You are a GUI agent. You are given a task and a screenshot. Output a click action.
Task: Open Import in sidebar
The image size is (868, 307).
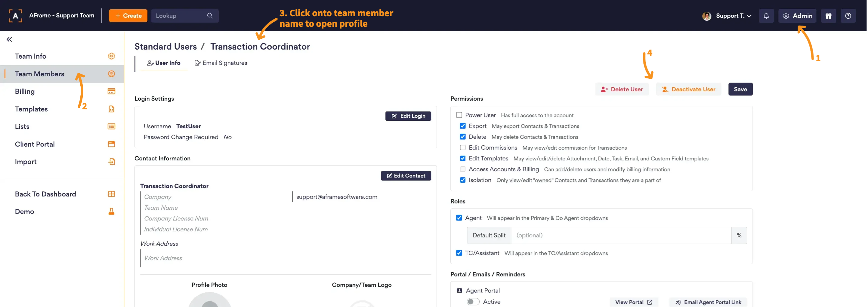62,161
